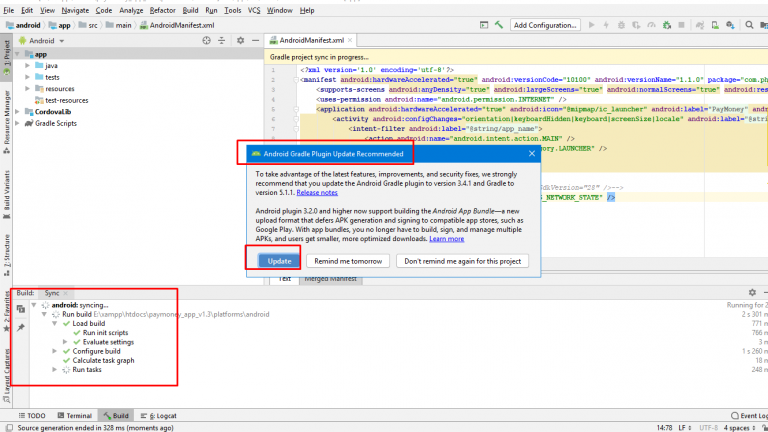Open the Project panel settings gear
Viewport: 768px width, 432px height.
(240, 41)
